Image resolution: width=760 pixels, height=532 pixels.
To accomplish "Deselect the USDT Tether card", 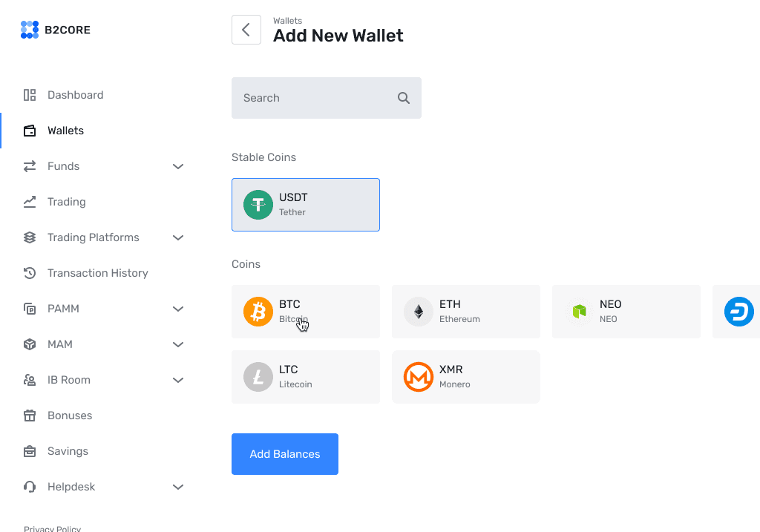I will pyautogui.click(x=305, y=205).
